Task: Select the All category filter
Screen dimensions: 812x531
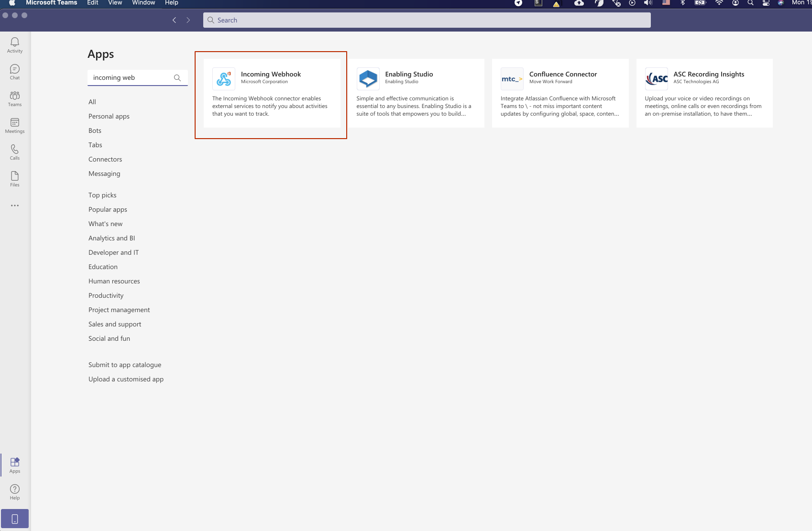Action: click(x=92, y=102)
